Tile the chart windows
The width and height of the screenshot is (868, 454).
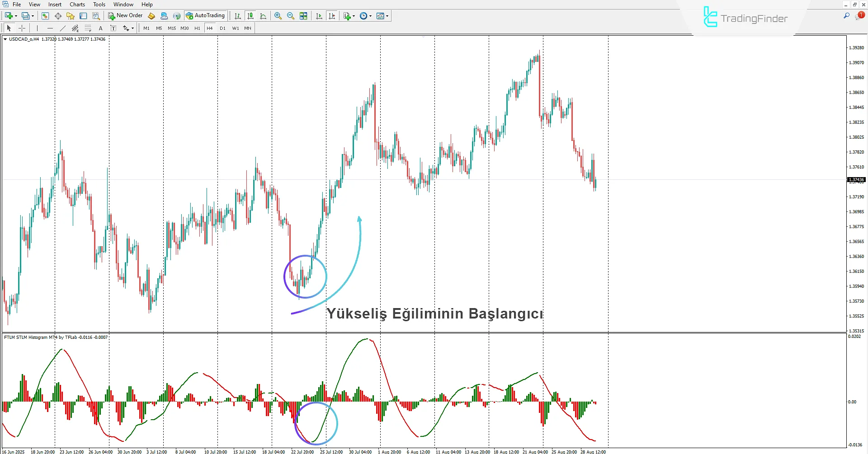303,15
